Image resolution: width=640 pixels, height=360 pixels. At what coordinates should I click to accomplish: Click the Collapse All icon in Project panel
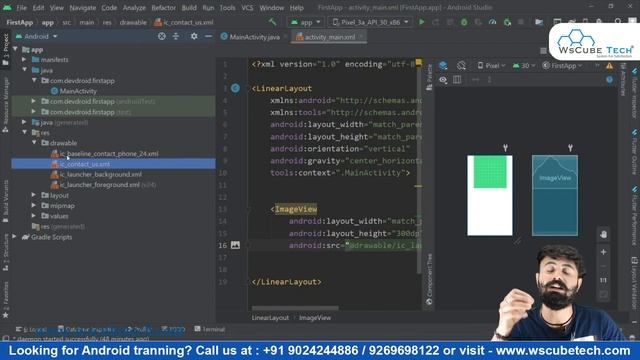(x=176, y=36)
